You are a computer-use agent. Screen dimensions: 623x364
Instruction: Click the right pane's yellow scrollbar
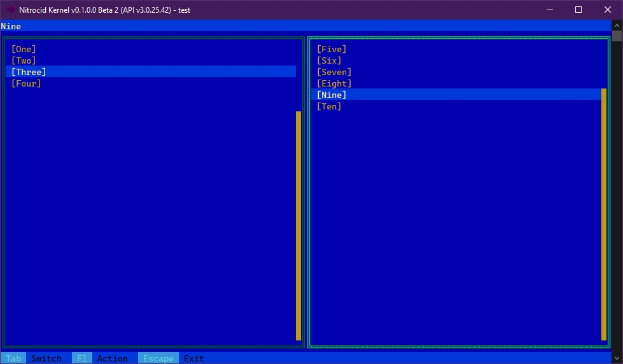[604, 214]
